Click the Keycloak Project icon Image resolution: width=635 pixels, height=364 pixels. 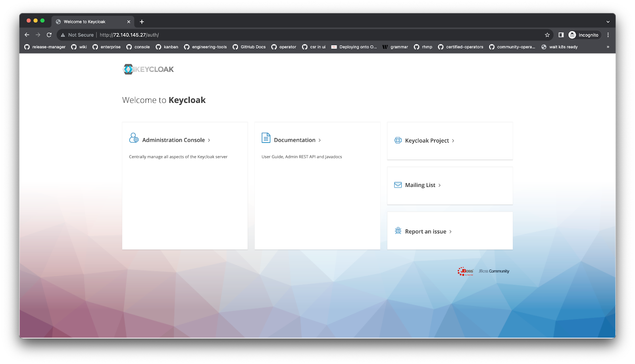point(398,140)
